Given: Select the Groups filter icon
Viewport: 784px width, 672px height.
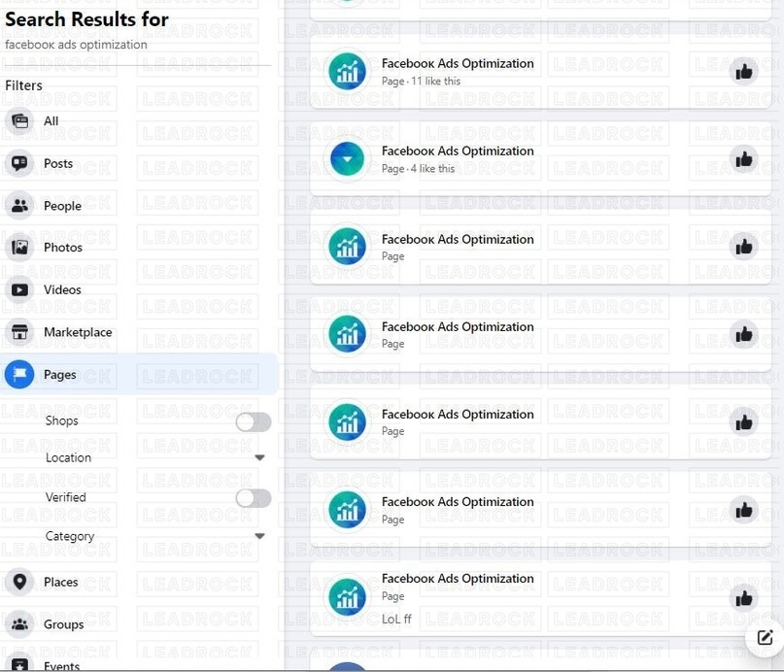Looking at the screenshot, I should [19, 624].
